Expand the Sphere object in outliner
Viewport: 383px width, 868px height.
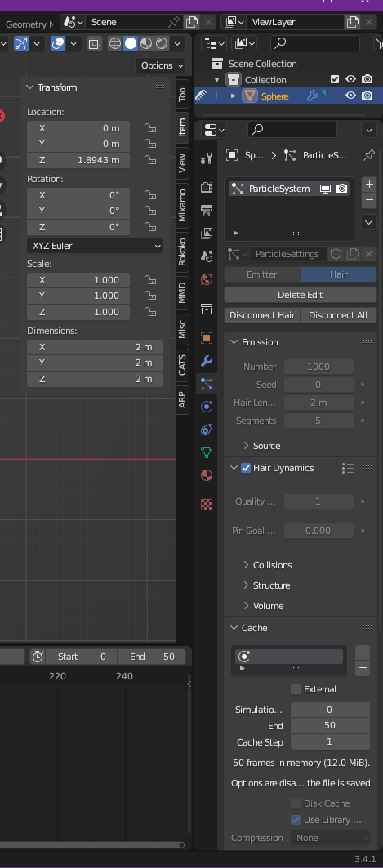click(234, 96)
